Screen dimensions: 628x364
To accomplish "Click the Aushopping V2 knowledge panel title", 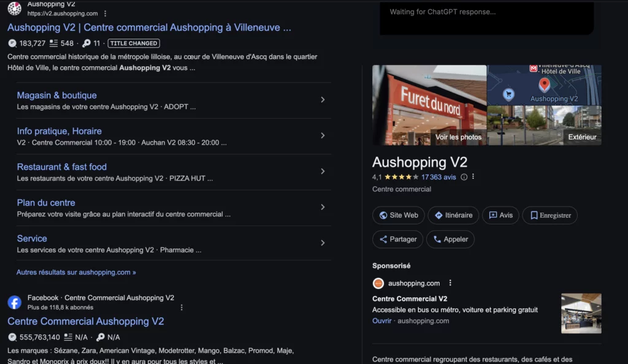I will 419,162.
